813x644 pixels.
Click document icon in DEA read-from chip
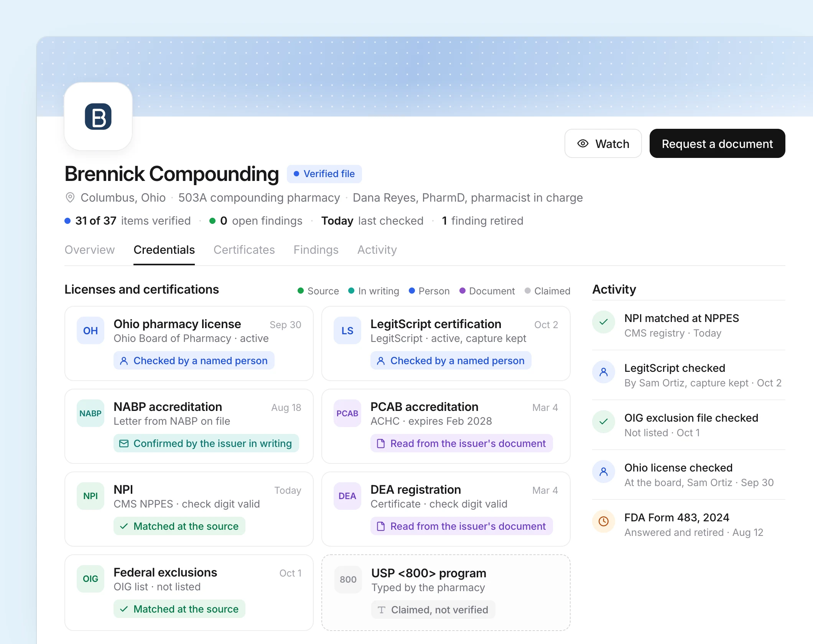coord(381,526)
